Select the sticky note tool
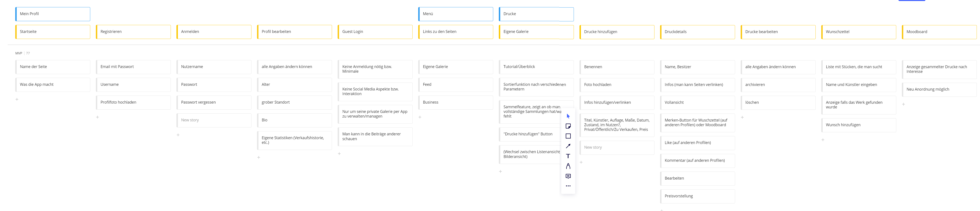980x211 pixels. [x=568, y=126]
